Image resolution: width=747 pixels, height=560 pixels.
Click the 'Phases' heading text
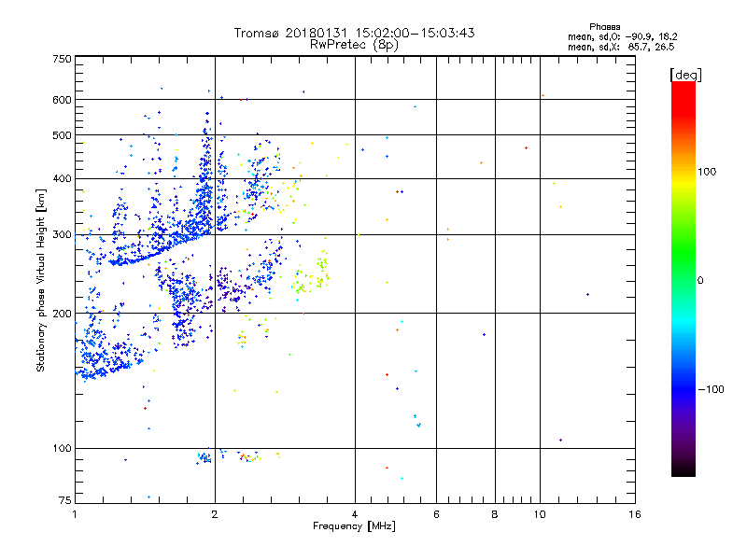(x=604, y=27)
